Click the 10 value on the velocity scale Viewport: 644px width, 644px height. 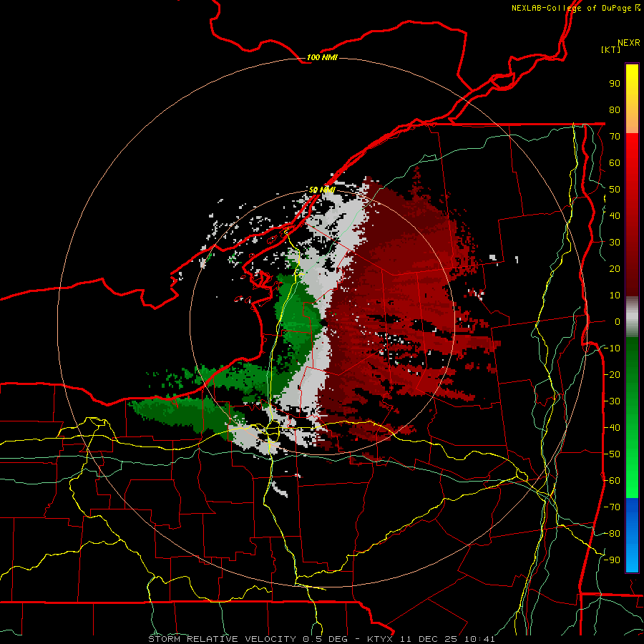coord(615,296)
